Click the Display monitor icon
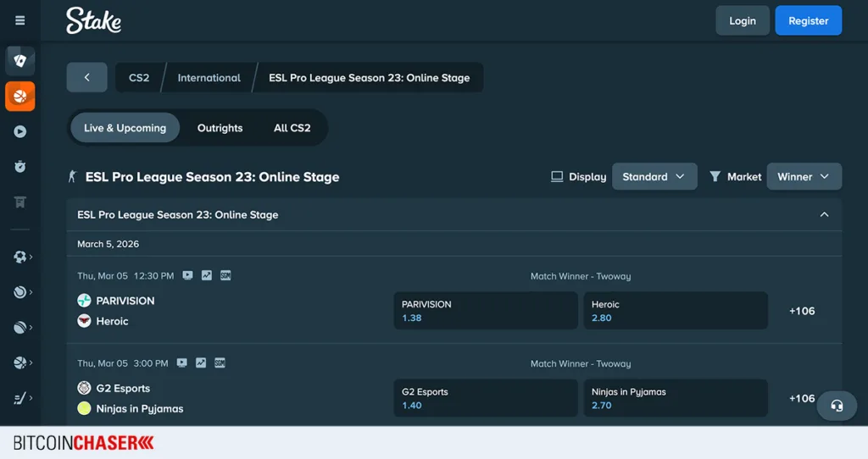 (557, 176)
